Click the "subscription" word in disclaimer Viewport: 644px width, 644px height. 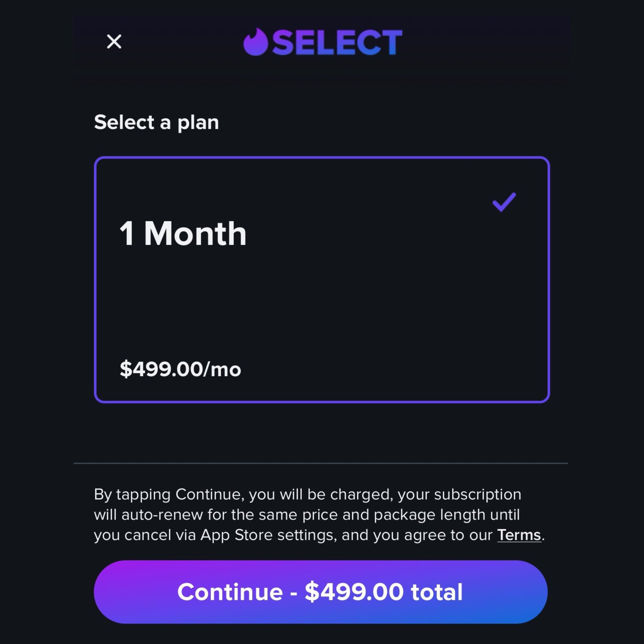(x=478, y=495)
